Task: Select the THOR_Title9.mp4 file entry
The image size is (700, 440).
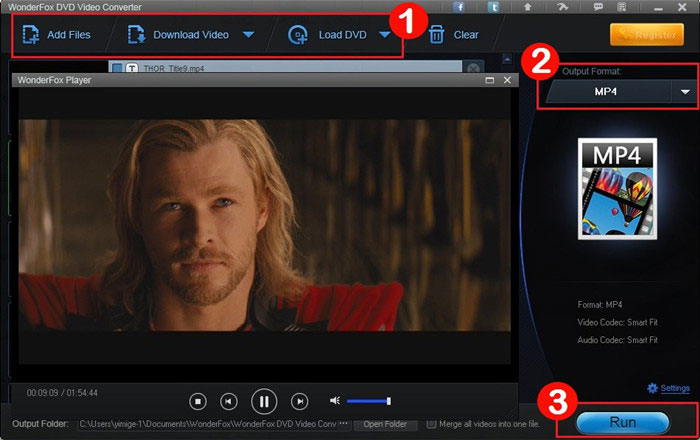Action: click(x=285, y=67)
